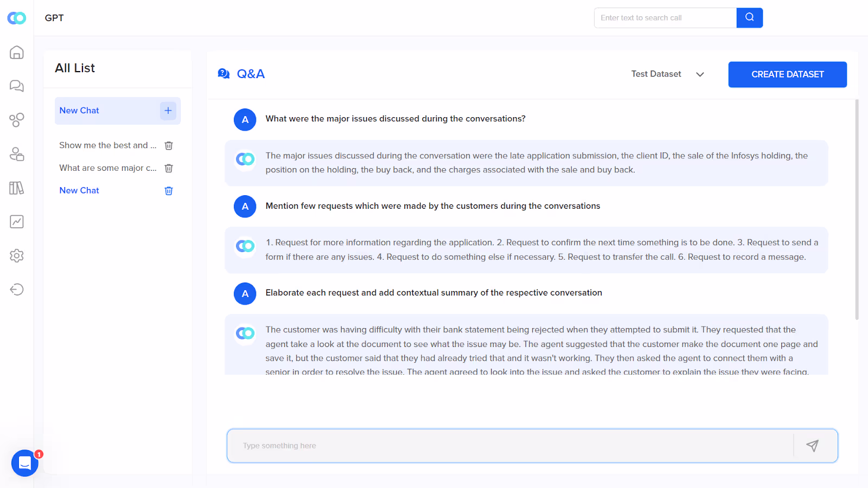Select the blue "New Chat" list item

79,190
